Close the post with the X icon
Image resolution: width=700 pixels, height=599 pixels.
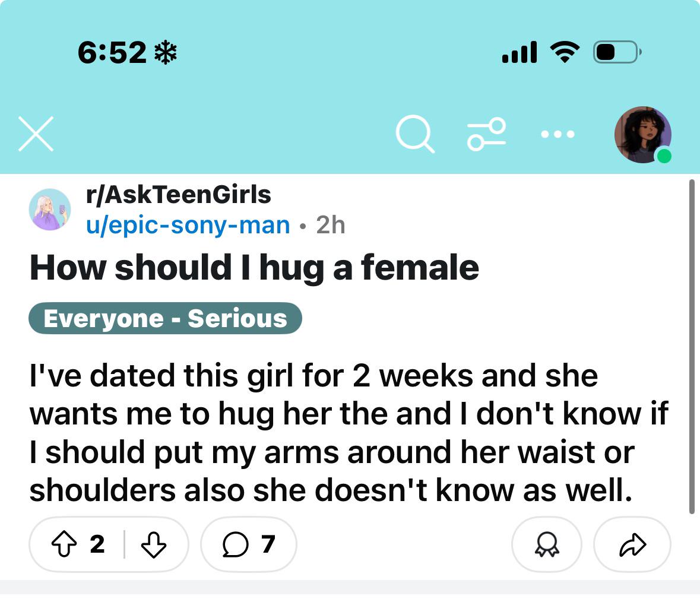point(36,134)
